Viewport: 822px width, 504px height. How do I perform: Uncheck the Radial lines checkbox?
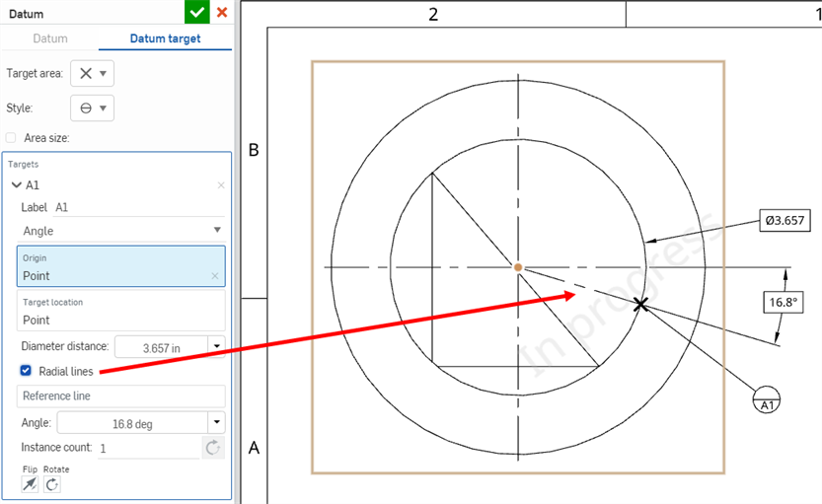26,371
